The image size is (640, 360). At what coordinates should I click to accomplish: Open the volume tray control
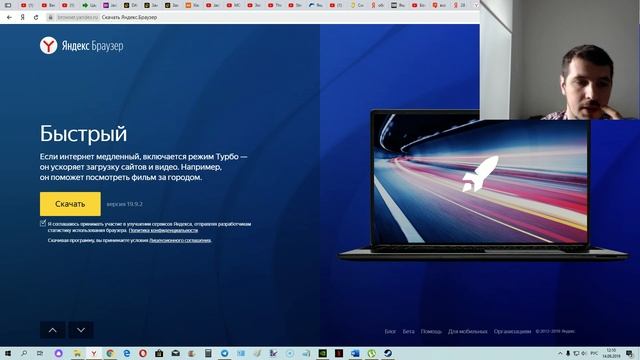(584, 353)
